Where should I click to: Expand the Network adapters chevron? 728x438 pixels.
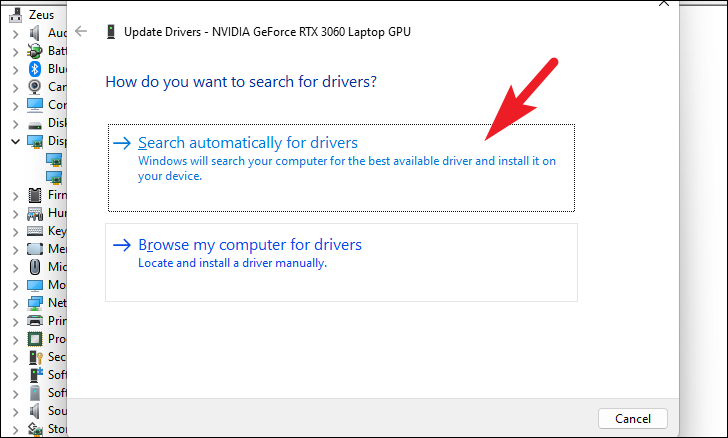(15, 304)
